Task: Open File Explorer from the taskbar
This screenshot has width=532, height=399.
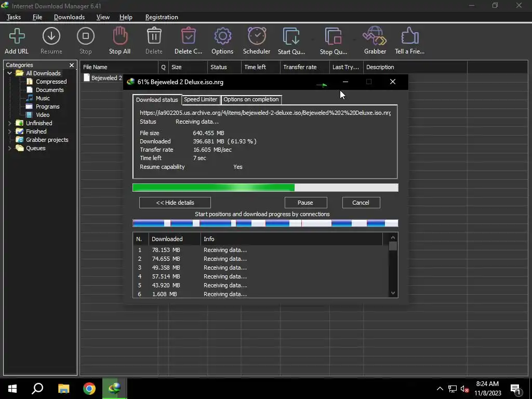Action: coord(63,388)
